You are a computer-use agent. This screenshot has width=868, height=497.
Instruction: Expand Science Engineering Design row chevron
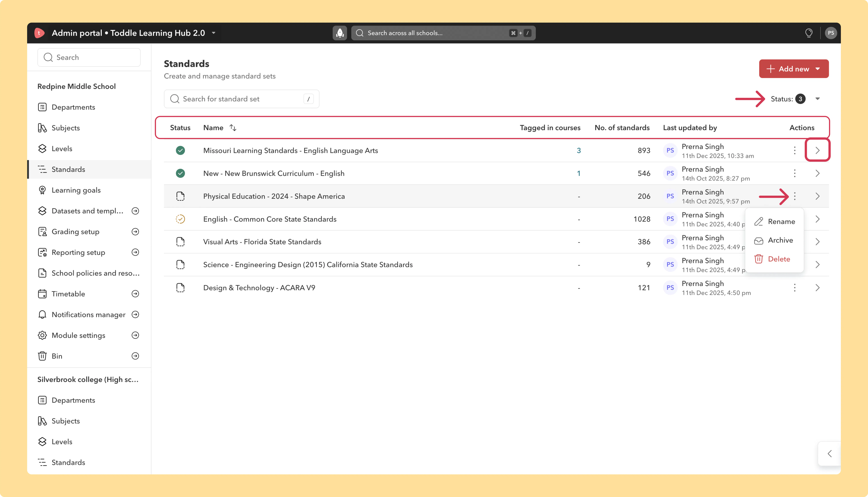click(818, 264)
